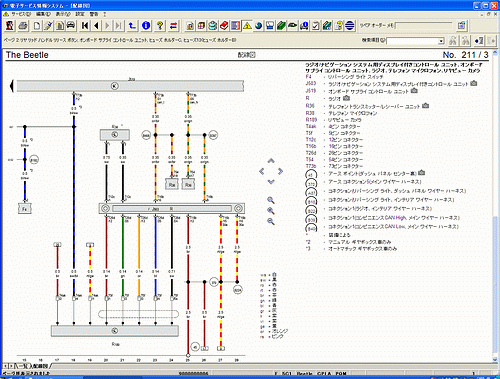This screenshot has height=379, width=500.
Task: Click the yellow warning triangle icon
Action: pyautogui.click(x=247, y=26)
